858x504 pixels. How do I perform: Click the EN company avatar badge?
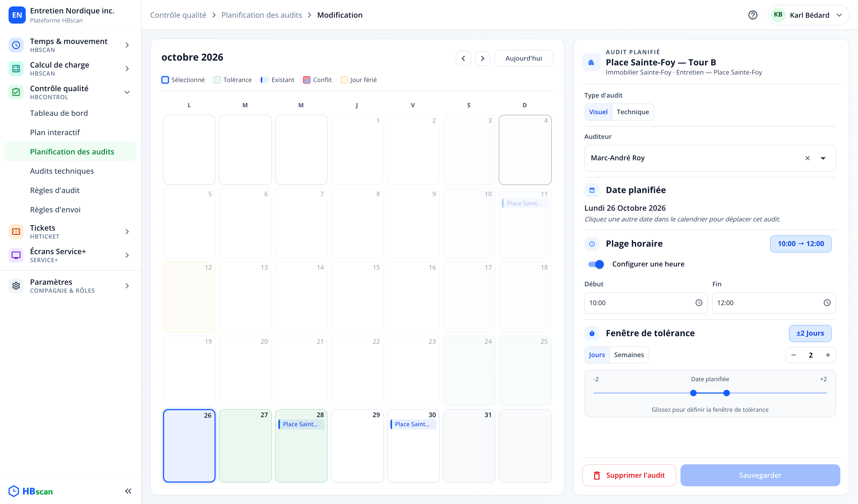click(x=17, y=15)
